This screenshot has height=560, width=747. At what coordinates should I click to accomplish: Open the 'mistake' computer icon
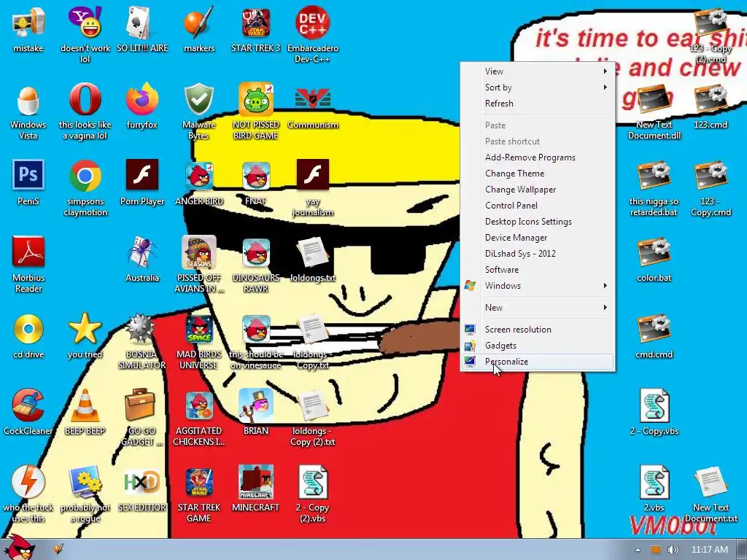point(28,23)
